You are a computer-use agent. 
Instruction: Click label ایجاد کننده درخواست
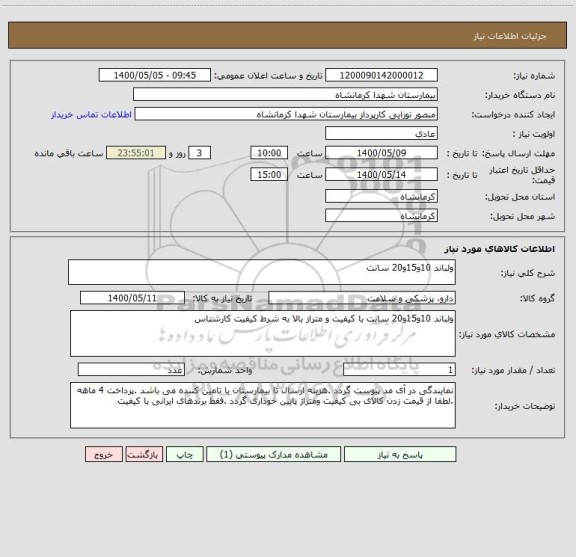[x=513, y=115]
